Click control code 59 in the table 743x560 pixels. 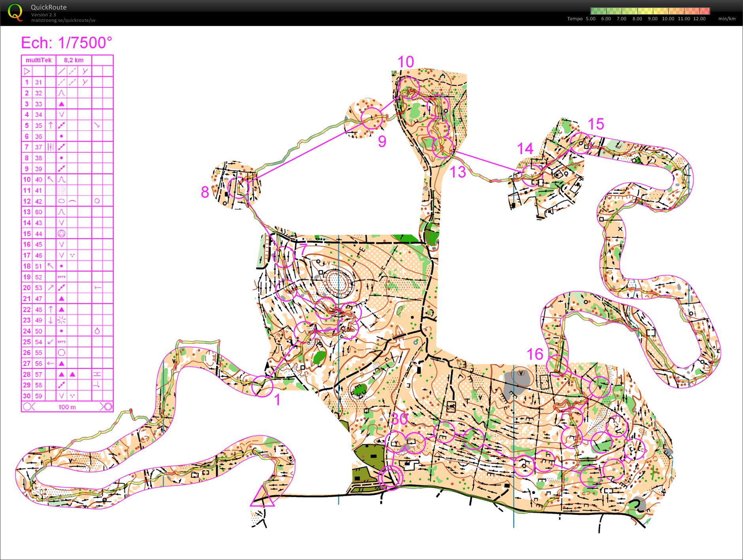(x=38, y=396)
